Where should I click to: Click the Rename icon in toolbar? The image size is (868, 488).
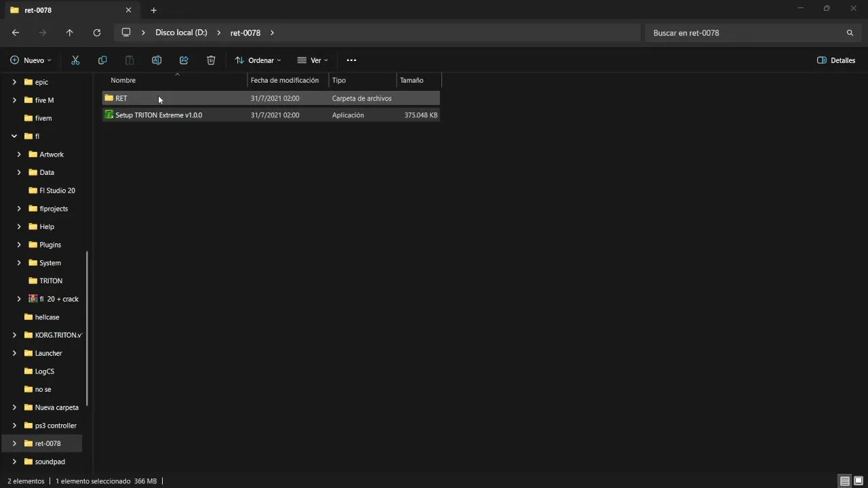click(x=157, y=60)
